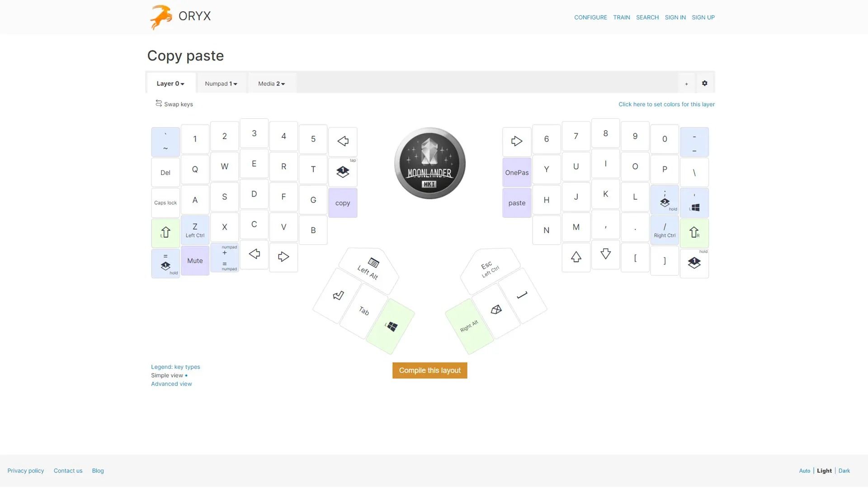This screenshot has width=868, height=488.
Task: Open layer settings gear icon
Action: [x=704, y=83]
